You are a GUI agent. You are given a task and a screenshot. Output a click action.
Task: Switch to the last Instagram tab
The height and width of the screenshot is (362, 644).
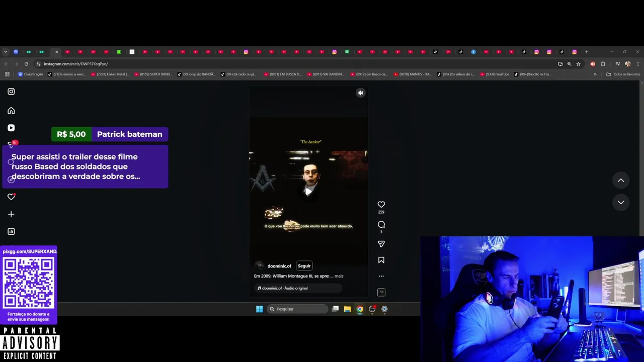click(x=574, y=52)
